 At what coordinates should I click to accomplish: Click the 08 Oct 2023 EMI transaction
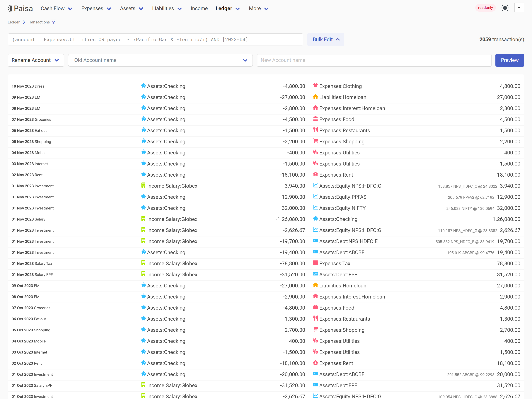click(26, 297)
